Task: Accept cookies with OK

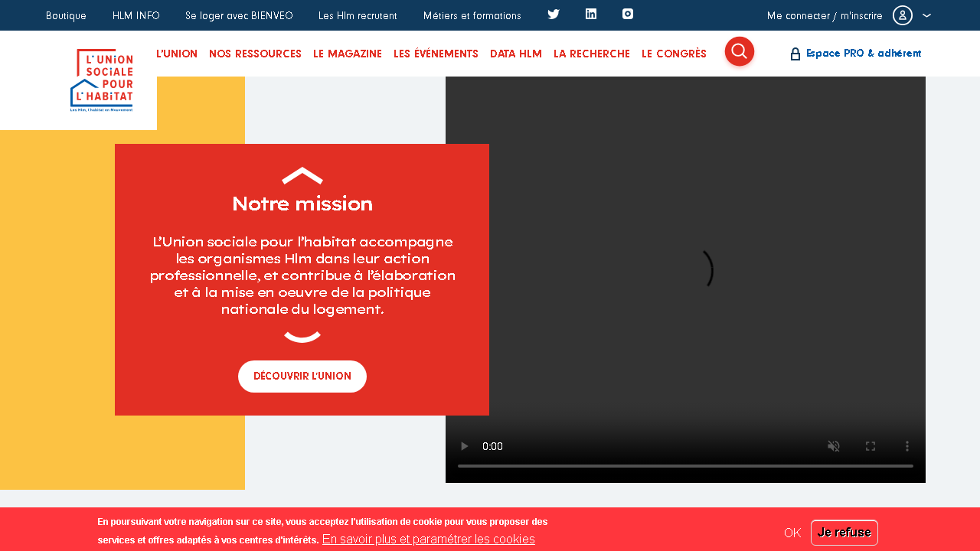Action: (x=792, y=533)
